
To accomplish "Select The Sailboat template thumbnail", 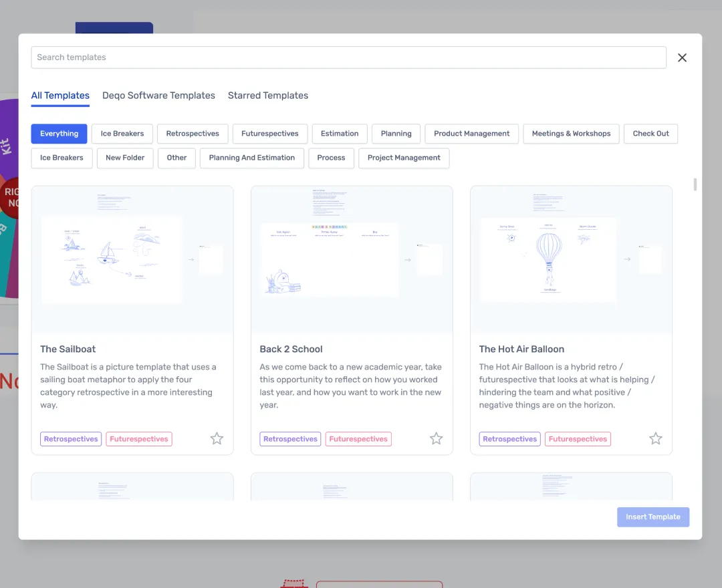I will pyautogui.click(x=132, y=259).
